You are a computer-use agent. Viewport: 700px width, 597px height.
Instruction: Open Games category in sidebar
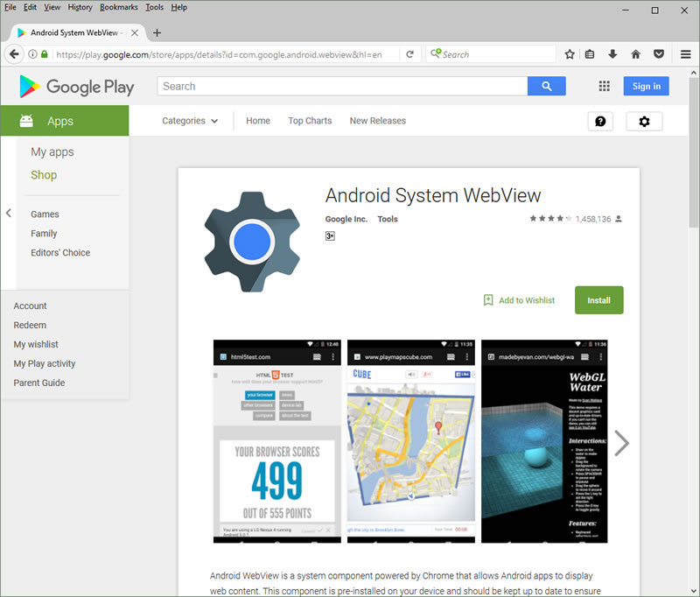[x=45, y=214]
